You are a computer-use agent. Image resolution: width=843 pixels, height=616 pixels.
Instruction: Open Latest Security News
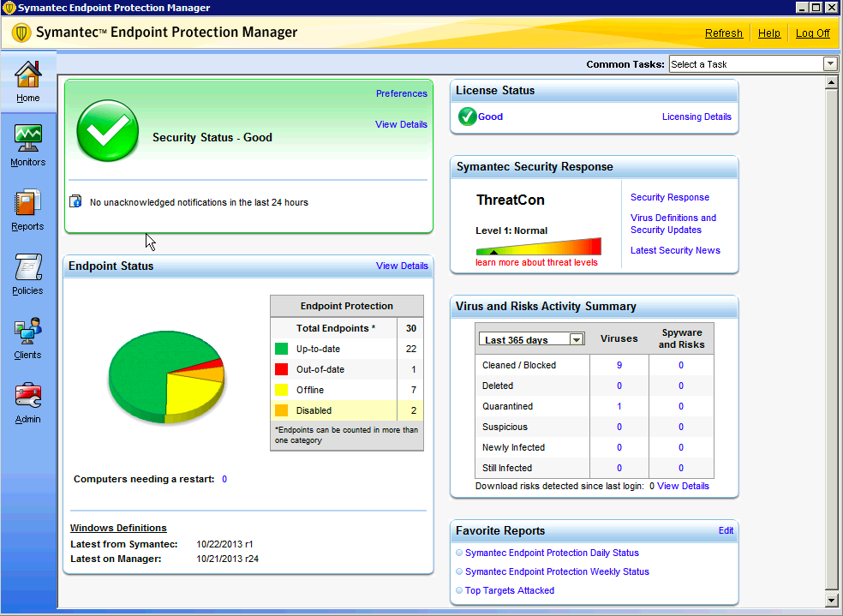(675, 250)
